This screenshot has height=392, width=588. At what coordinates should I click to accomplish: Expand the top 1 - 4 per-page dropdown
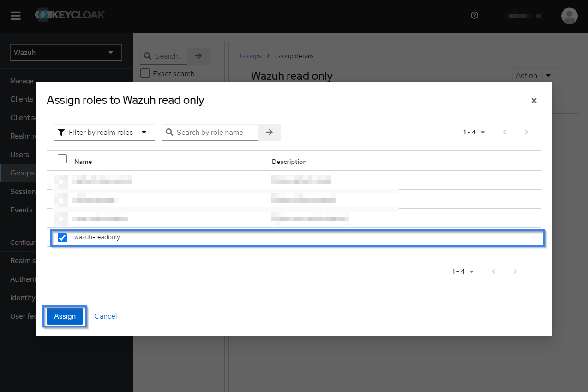pyautogui.click(x=474, y=132)
